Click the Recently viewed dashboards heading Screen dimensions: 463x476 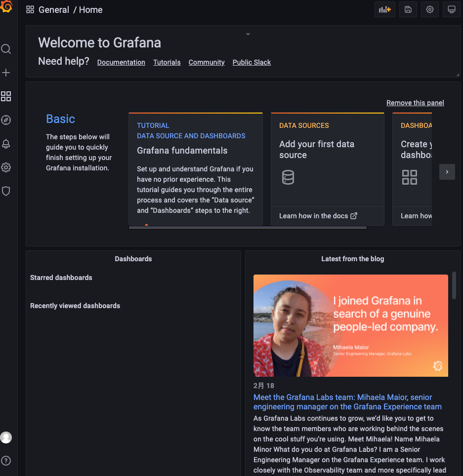[x=75, y=306]
